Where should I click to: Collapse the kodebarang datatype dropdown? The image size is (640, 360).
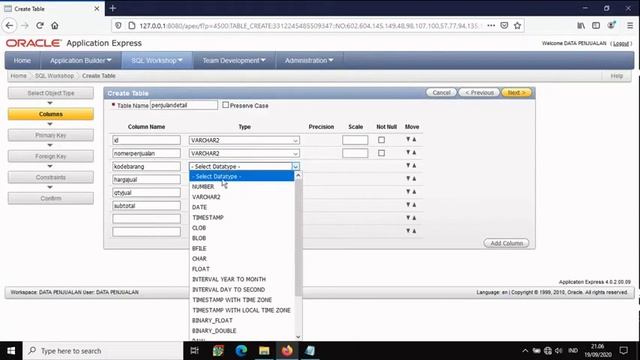[296, 167]
